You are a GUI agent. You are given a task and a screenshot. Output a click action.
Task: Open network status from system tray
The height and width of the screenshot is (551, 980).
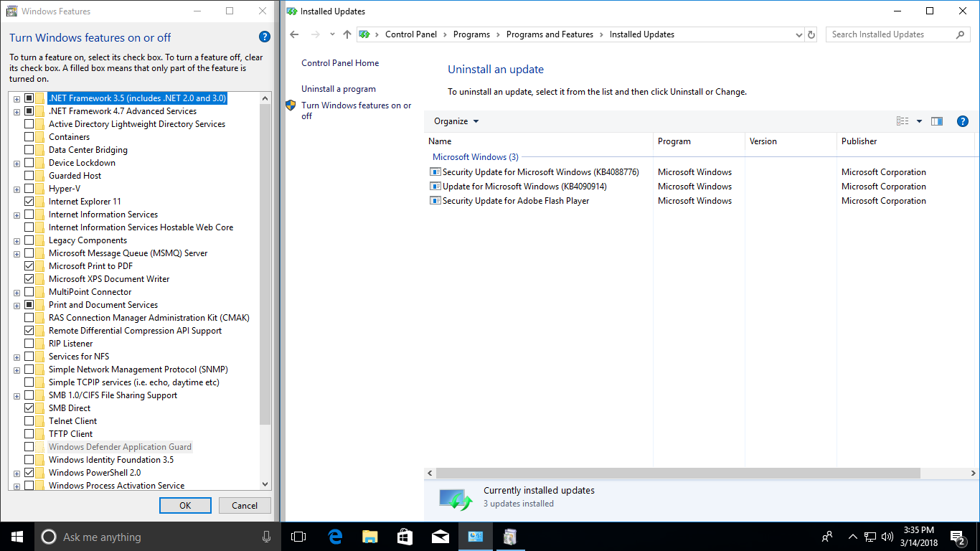870,537
